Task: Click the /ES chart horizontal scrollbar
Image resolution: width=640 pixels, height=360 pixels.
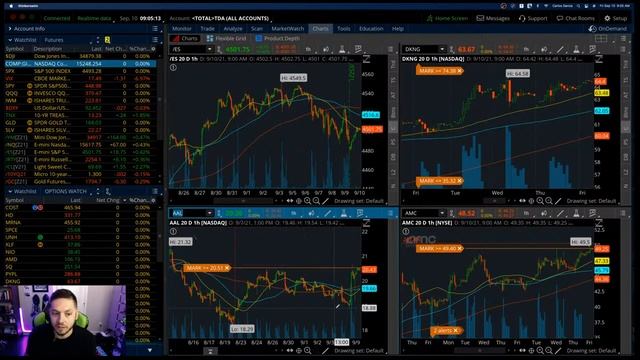Action: 243,201
